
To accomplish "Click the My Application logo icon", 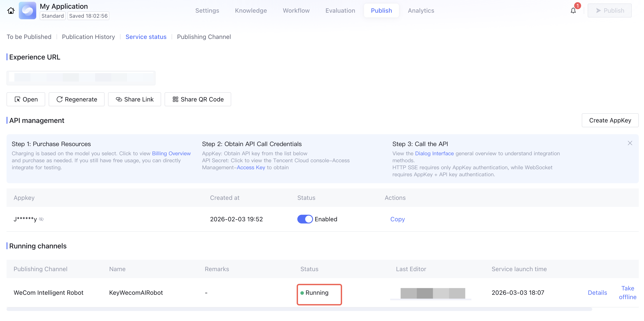I will coord(28,11).
